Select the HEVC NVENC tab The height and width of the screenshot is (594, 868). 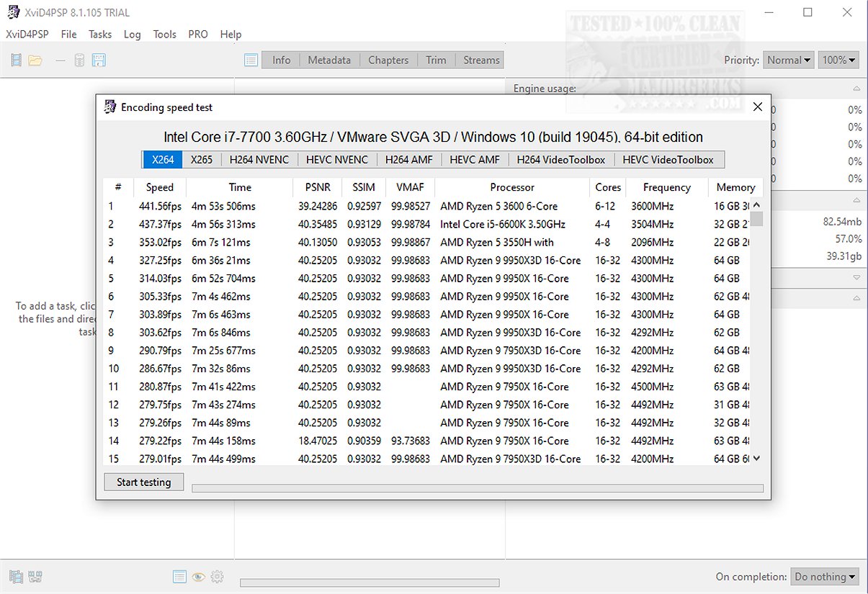click(x=337, y=160)
